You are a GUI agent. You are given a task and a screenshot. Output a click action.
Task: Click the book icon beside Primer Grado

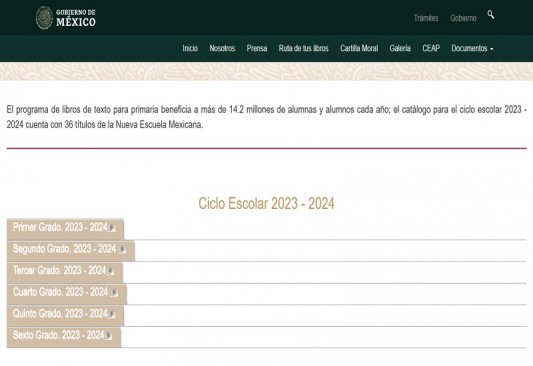point(111,228)
